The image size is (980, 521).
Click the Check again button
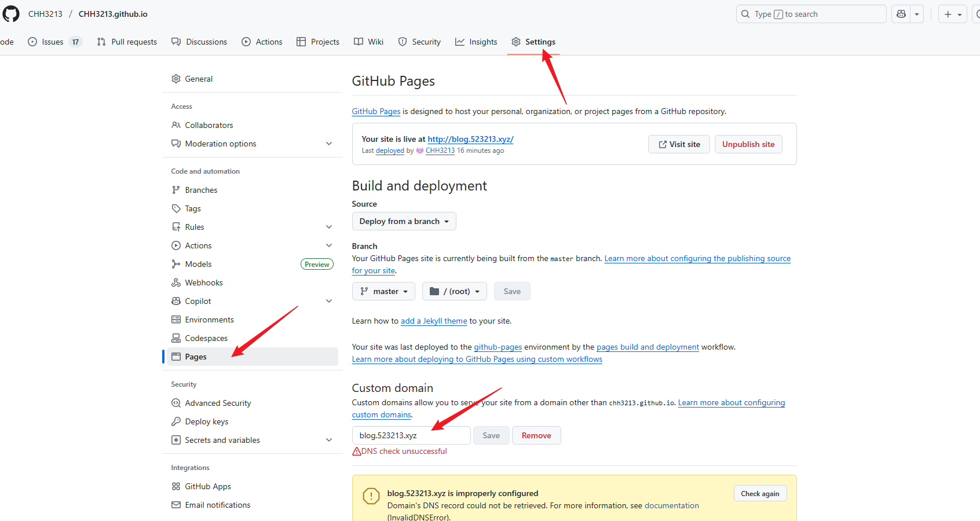(759, 493)
